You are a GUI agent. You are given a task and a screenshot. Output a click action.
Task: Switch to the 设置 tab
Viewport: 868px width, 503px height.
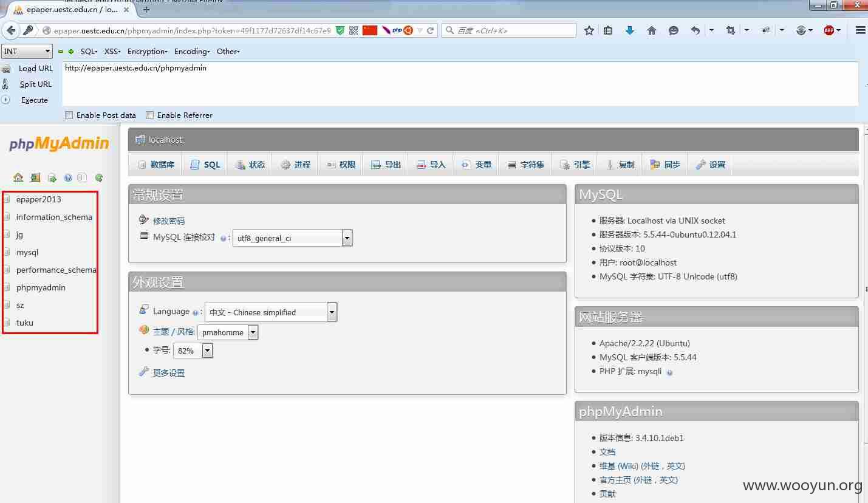[x=710, y=165]
